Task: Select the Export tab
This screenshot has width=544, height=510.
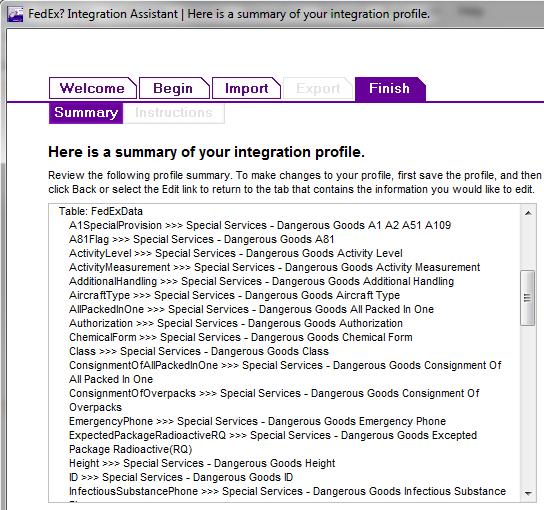Action: coord(318,88)
